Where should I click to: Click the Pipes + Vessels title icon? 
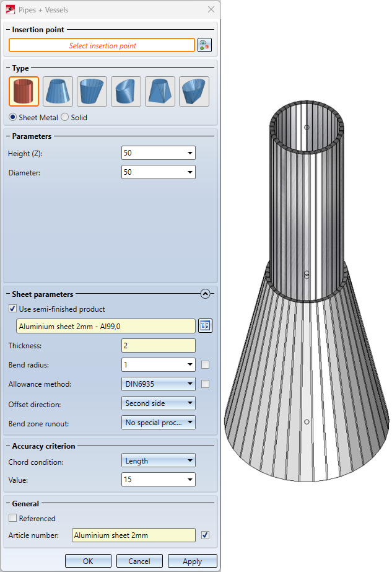click(10, 9)
